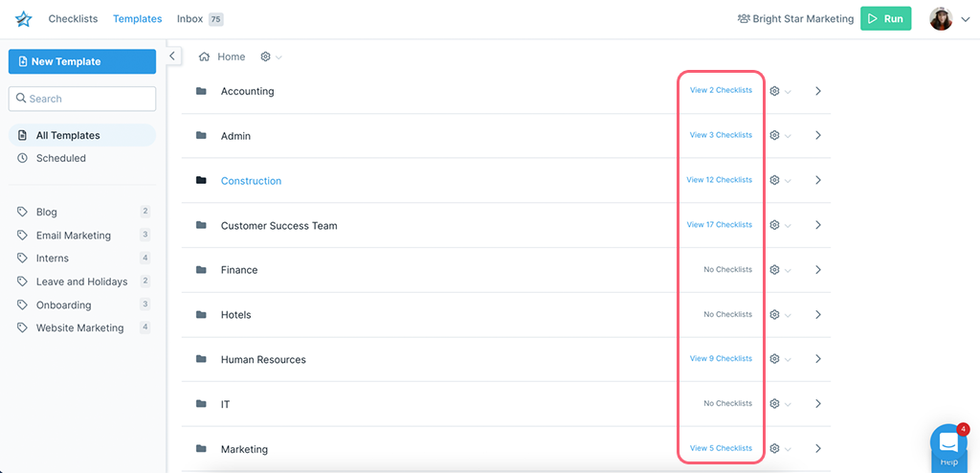
Task: Expand the Hotels folder chevron arrow
Action: point(818,314)
